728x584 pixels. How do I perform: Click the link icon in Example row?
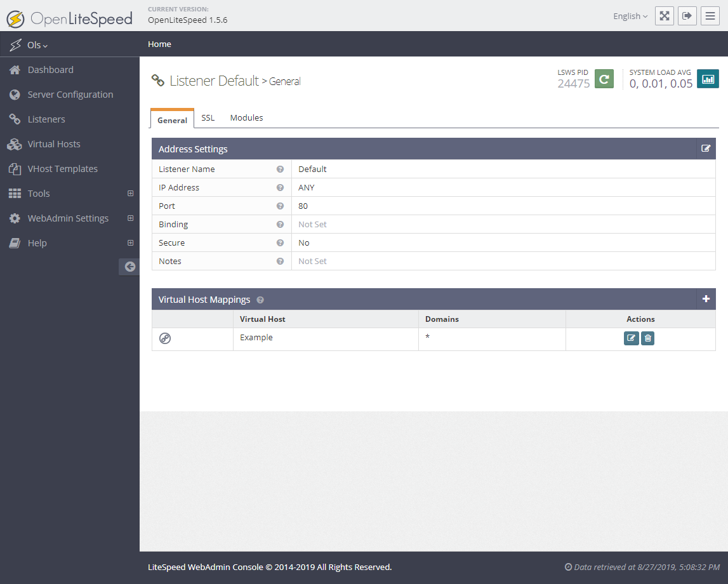(165, 338)
